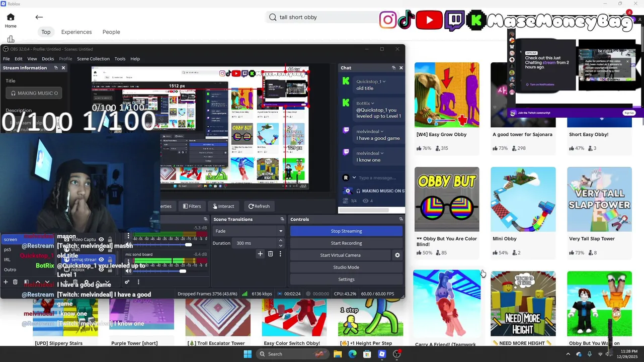Click Stop Streaming button
Screen dimensions: 644x362
346,231
